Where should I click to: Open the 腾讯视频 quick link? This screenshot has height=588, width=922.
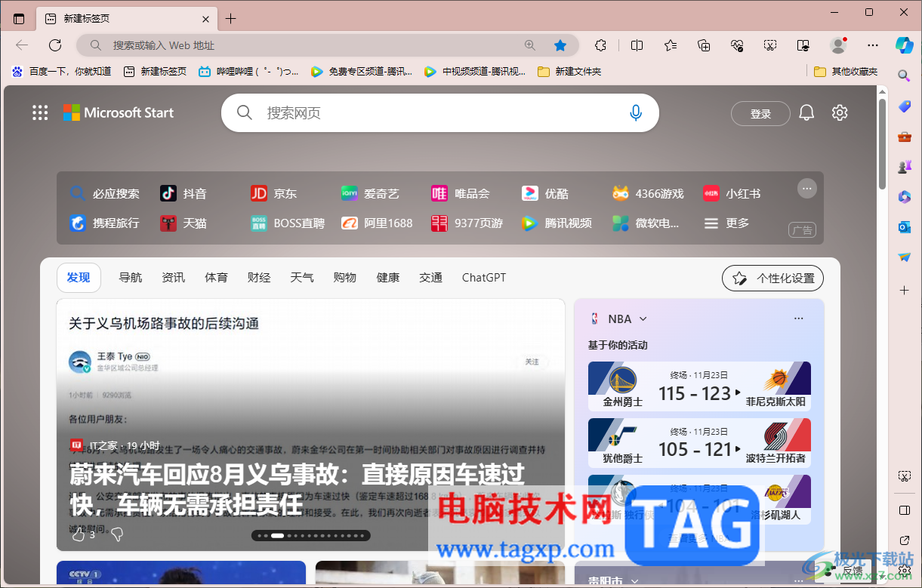pos(557,223)
